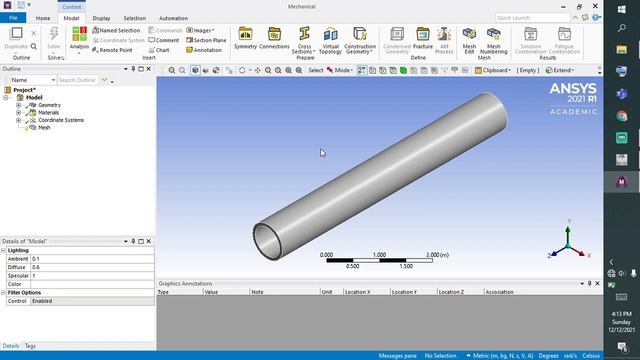The height and width of the screenshot is (360, 640).
Task: Click the Control Enabled field
Action: pyautogui.click(x=92, y=301)
